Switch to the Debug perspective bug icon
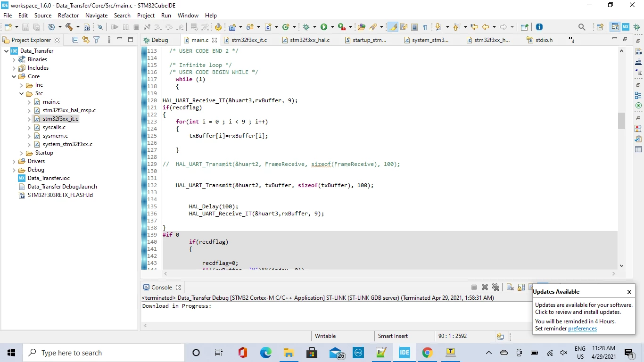The width and height of the screenshot is (644, 362). 637,27
